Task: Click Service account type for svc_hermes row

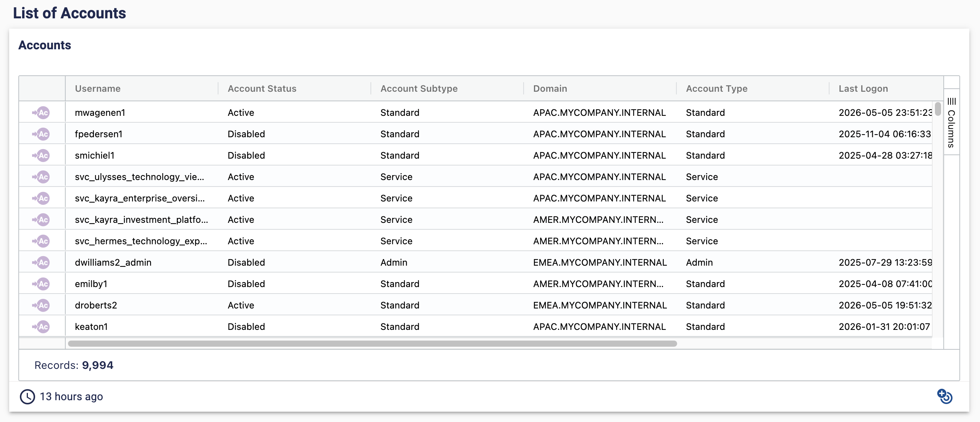Action: click(702, 241)
